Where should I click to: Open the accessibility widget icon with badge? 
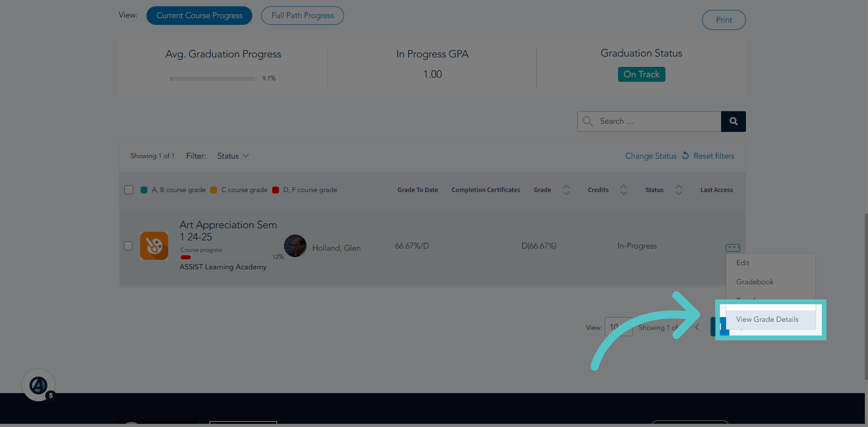coord(38,385)
